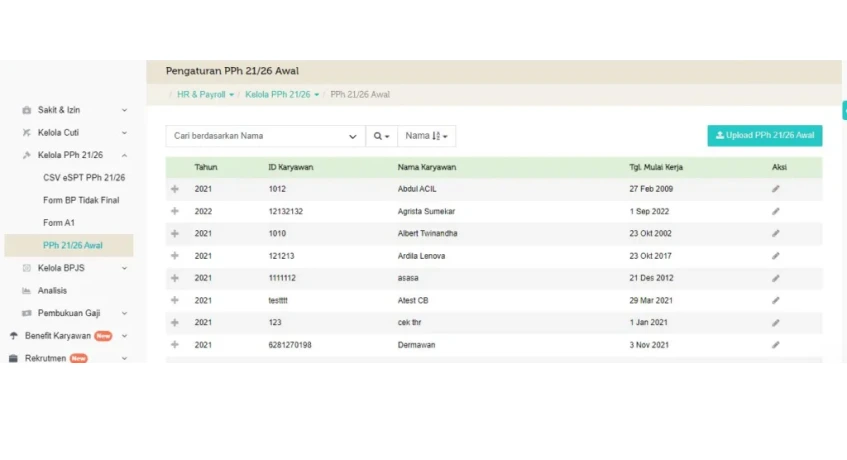Click the ID Karyawan column header

[291, 167]
